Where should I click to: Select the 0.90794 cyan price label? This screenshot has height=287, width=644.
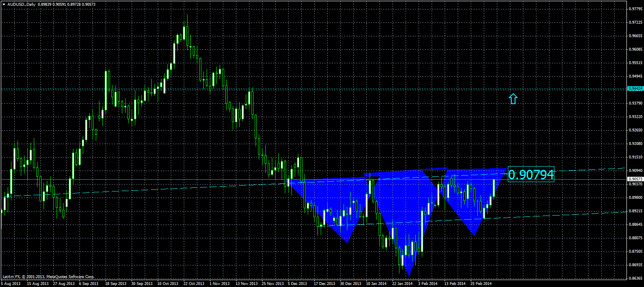[x=531, y=175]
